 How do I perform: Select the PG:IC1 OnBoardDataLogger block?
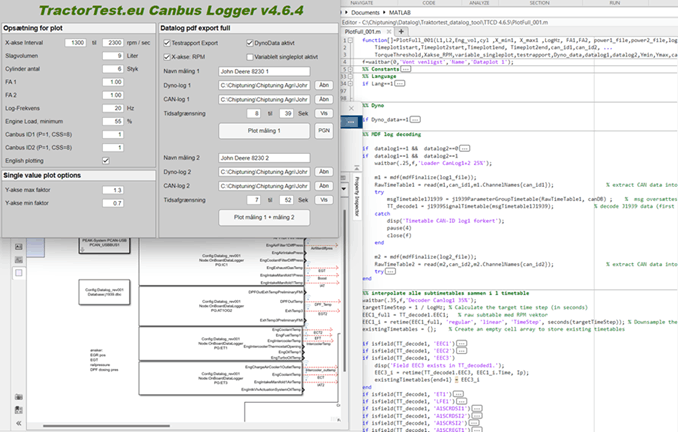point(222,261)
